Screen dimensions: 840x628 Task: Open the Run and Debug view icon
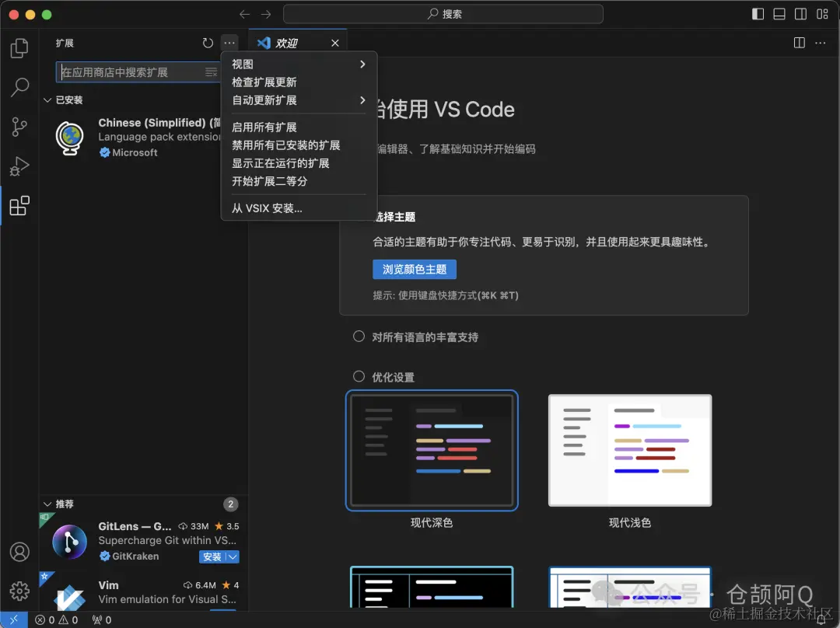(x=19, y=166)
